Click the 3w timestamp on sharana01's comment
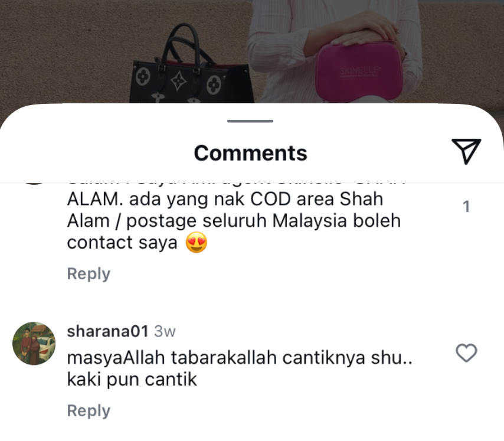The image size is (504, 441). (165, 331)
